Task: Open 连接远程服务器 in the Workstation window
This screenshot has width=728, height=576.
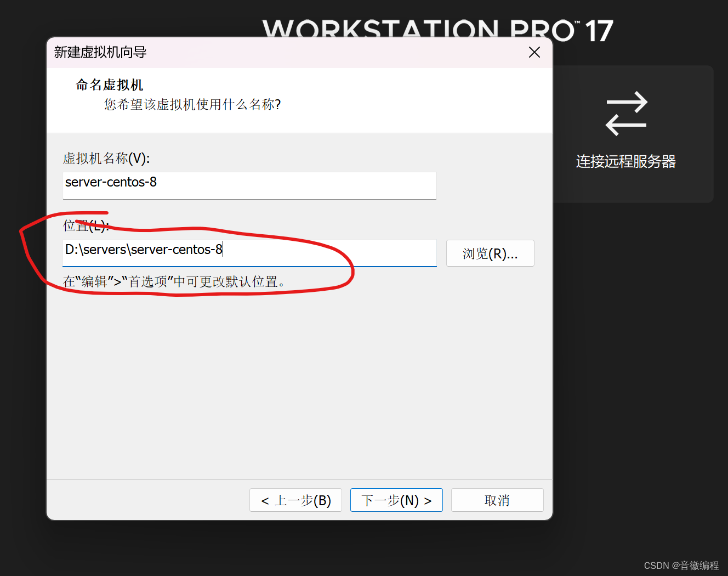Action: 626,161
